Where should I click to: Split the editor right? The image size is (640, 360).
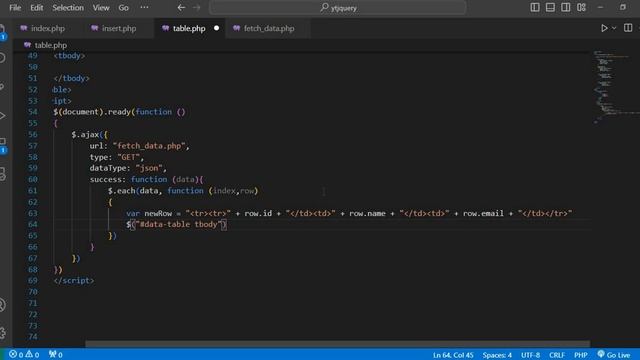[628, 28]
